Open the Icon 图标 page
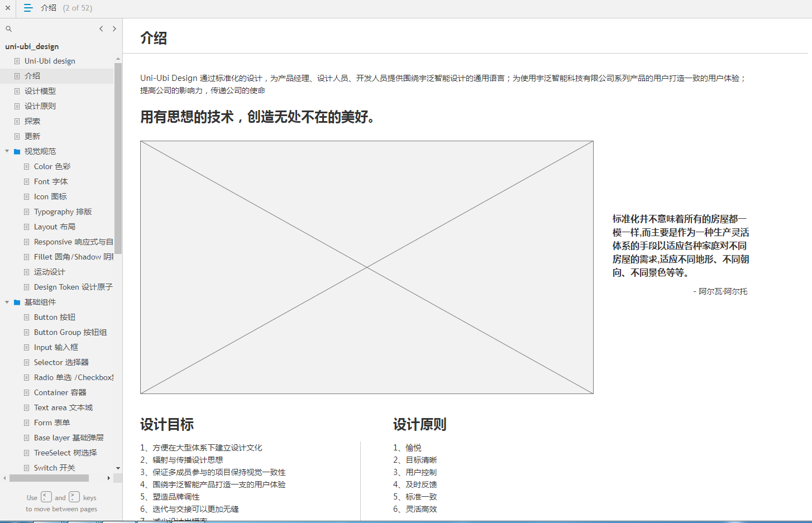This screenshot has width=812, height=523. click(x=50, y=196)
